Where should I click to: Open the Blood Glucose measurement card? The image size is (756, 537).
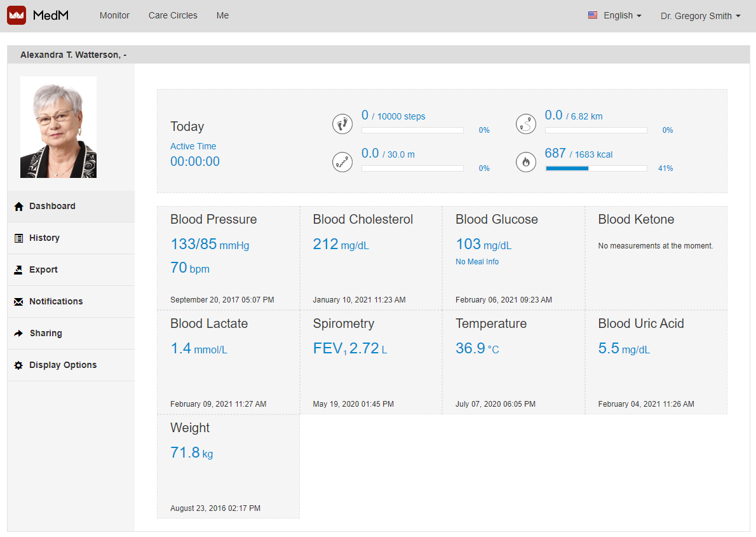coord(513,258)
